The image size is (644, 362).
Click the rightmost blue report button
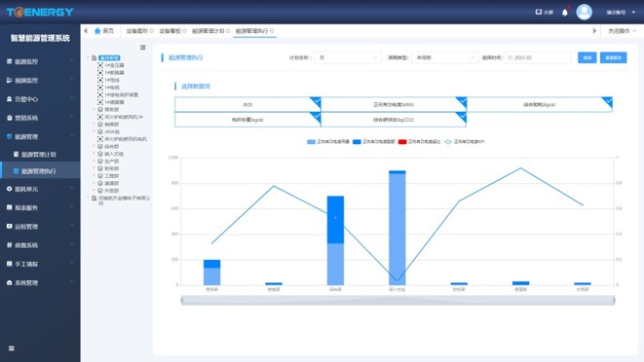point(613,57)
